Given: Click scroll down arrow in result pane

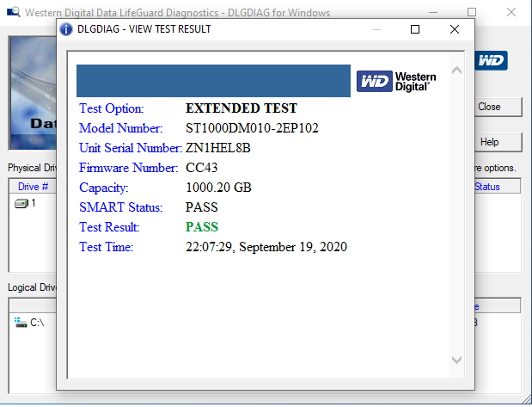Looking at the screenshot, I should coord(456,360).
